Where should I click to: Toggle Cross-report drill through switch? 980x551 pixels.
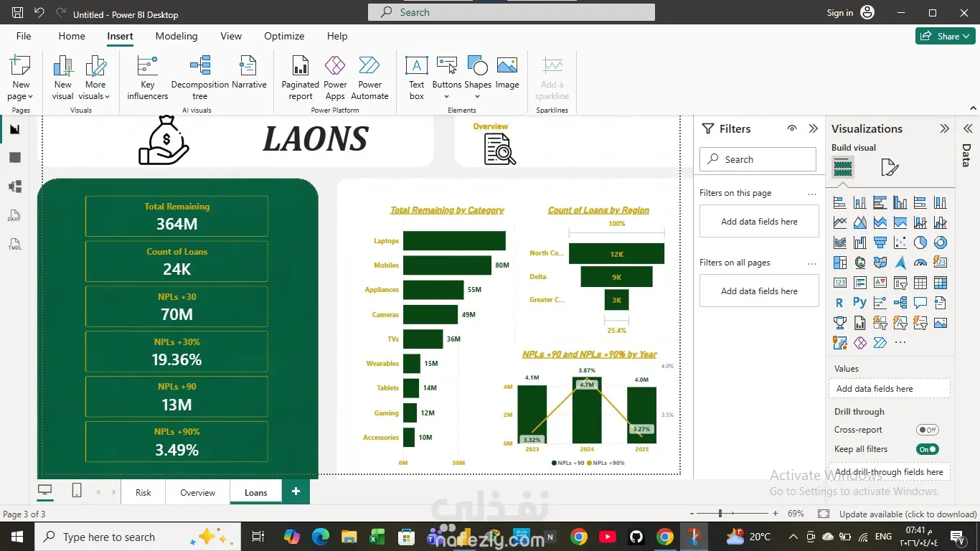tap(928, 430)
